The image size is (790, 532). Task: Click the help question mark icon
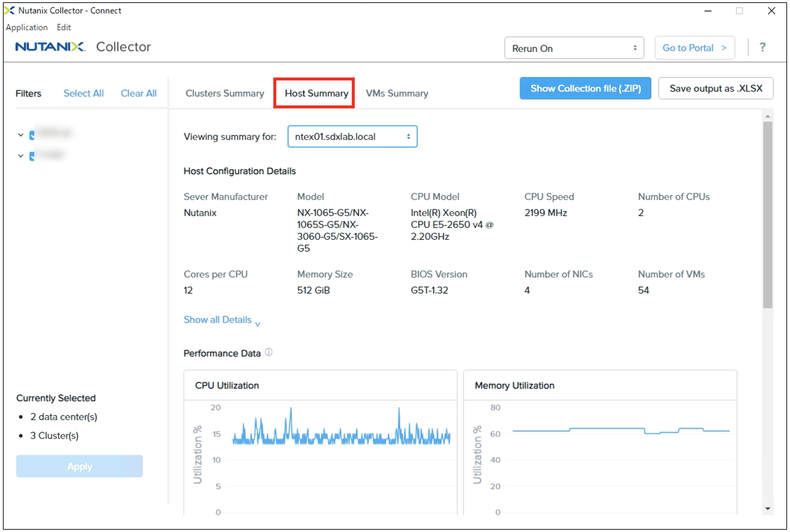(x=762, y=47)
